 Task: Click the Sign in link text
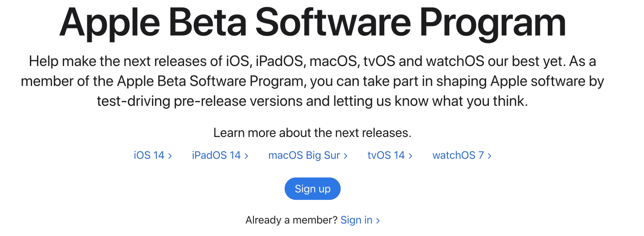(356, 220)
